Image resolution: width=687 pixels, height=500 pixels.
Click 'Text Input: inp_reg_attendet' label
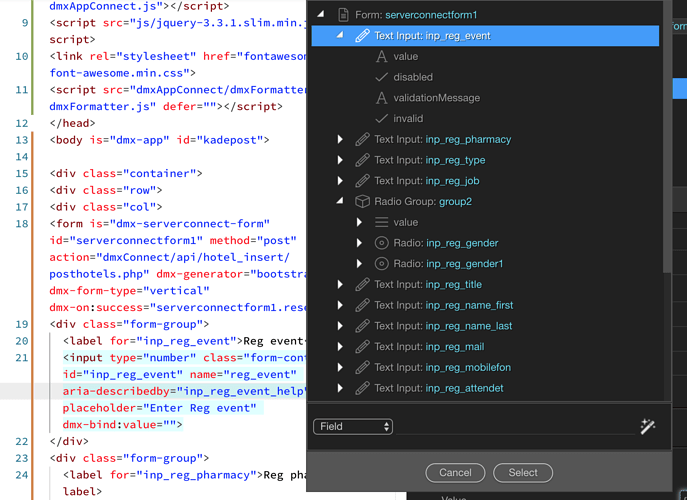coord(439,388)
